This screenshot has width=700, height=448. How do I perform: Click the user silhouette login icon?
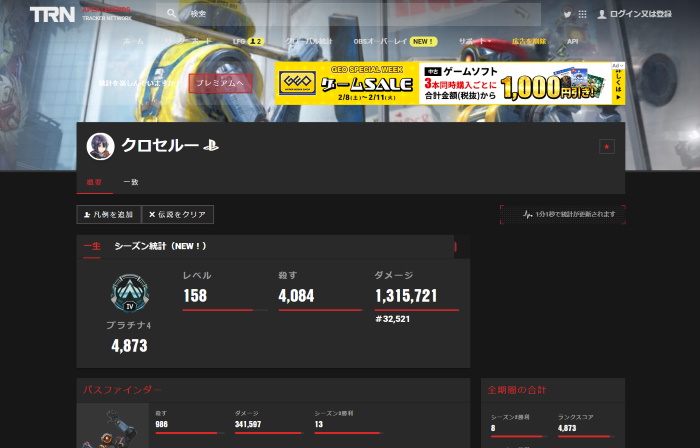pos(602,14)
